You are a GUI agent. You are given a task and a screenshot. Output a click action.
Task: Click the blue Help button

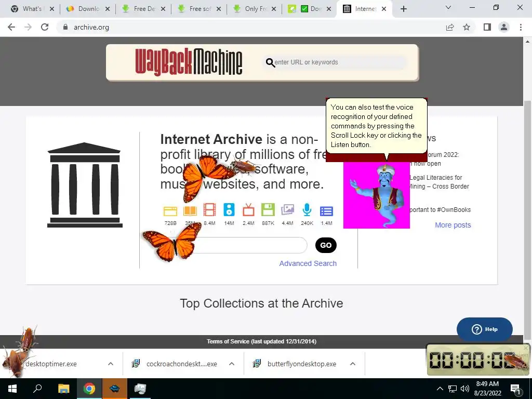click(x=485, y=329)
